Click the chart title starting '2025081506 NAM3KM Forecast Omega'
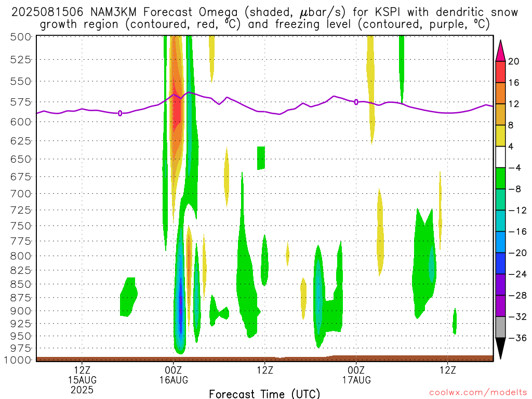 pos(264,18)
